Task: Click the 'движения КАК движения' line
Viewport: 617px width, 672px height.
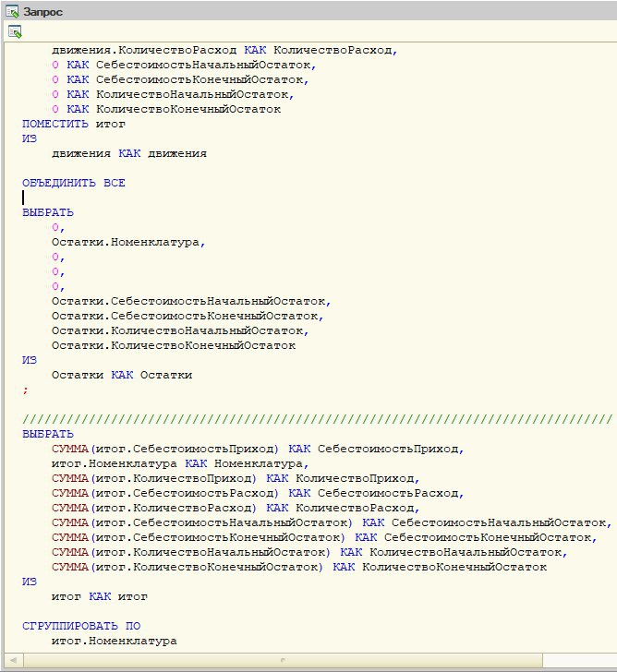Action: tap(129, 153)
